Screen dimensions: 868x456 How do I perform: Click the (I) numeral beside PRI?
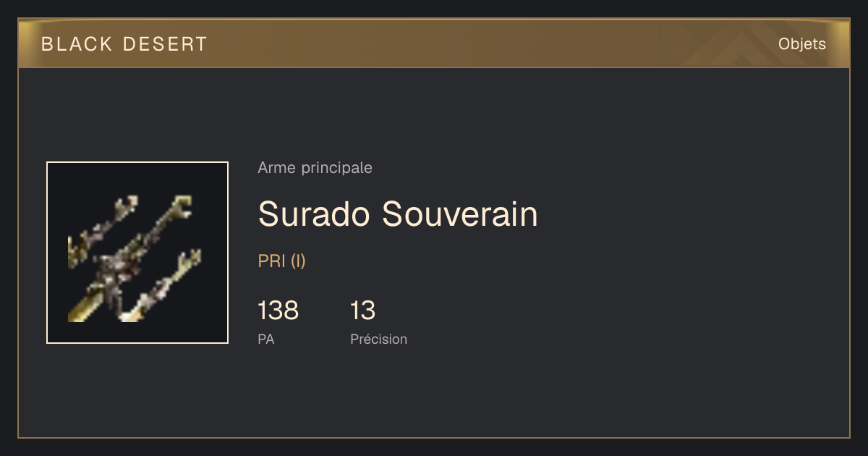click(298, 261)
